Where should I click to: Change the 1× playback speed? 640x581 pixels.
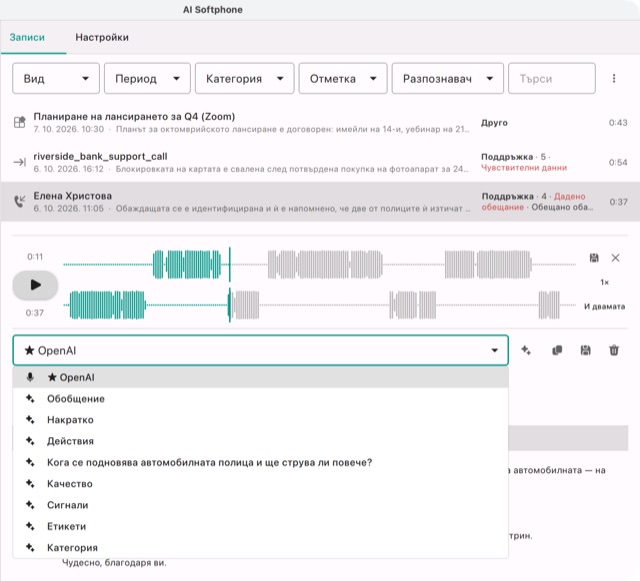[x=604, y=282]
